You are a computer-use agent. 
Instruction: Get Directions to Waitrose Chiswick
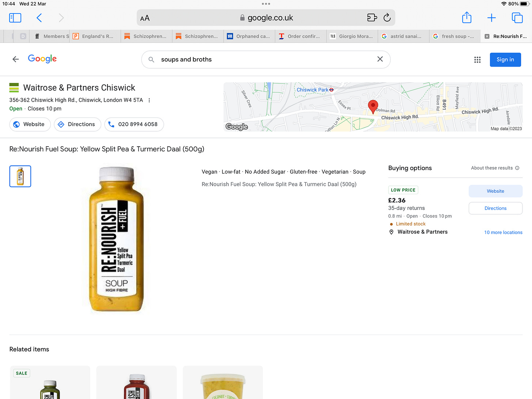[77, 124]
